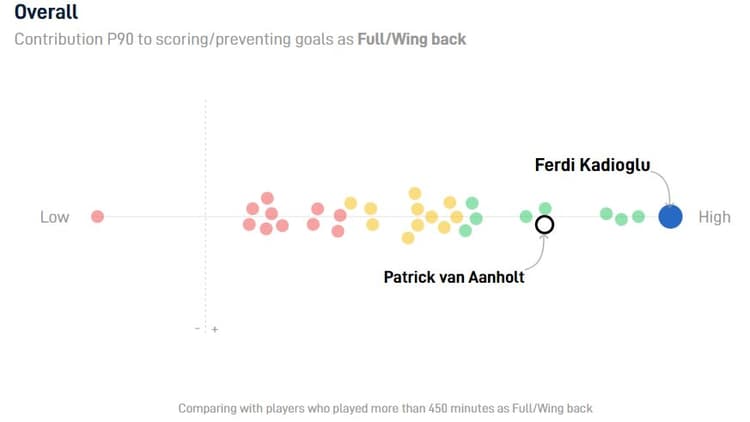750x422 pixels.
Task: Select the lowest yellow dot on the chart
Action: click(x=408, y=238)
